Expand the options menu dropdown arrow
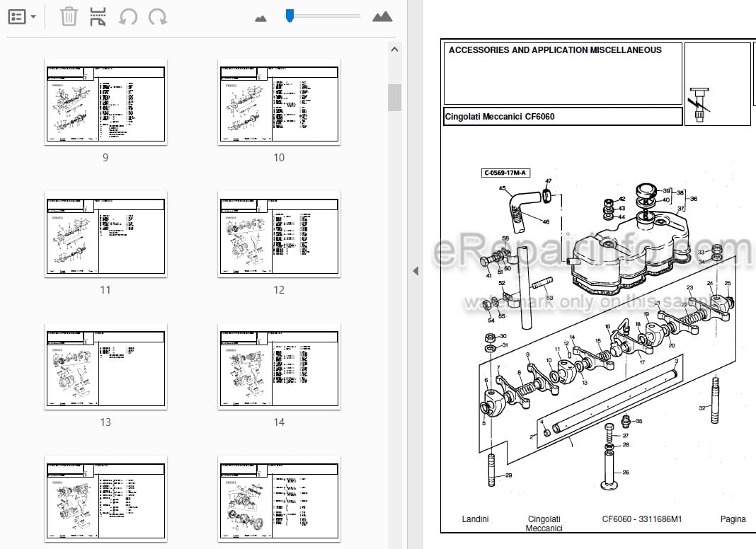Image resolution: width=756 pixels, height=549 pixels. tap(33, 17)
